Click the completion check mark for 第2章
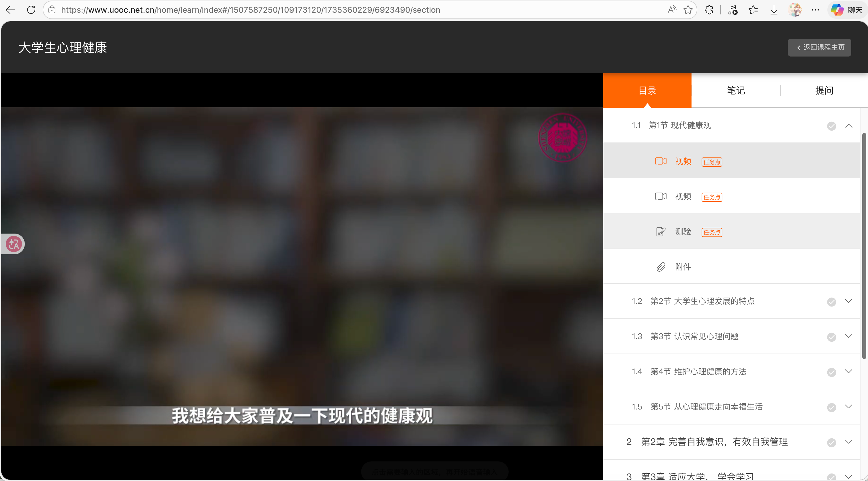This screenshot has height=481, width=868. click(x=831, y=443)
